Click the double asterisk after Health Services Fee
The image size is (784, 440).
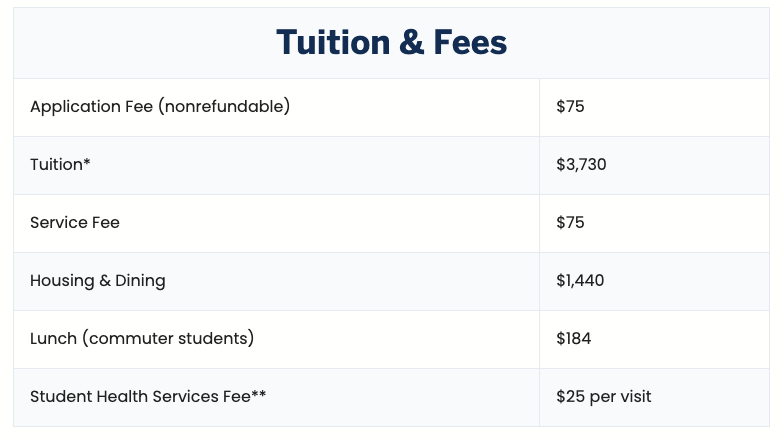point(258,394)
